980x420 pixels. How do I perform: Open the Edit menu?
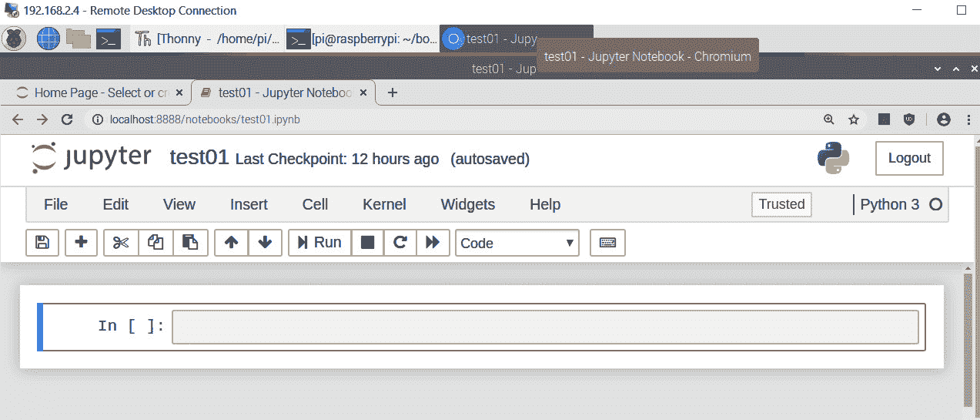(115, 204)
